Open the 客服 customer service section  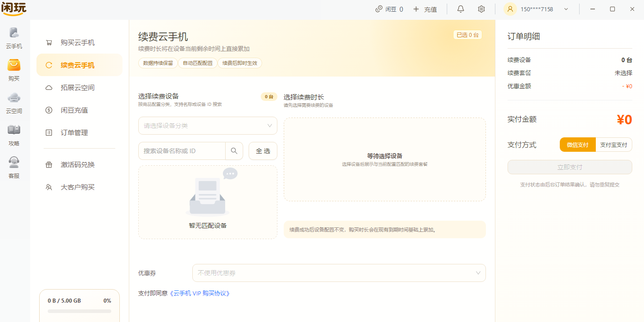(x=14, y=168)
